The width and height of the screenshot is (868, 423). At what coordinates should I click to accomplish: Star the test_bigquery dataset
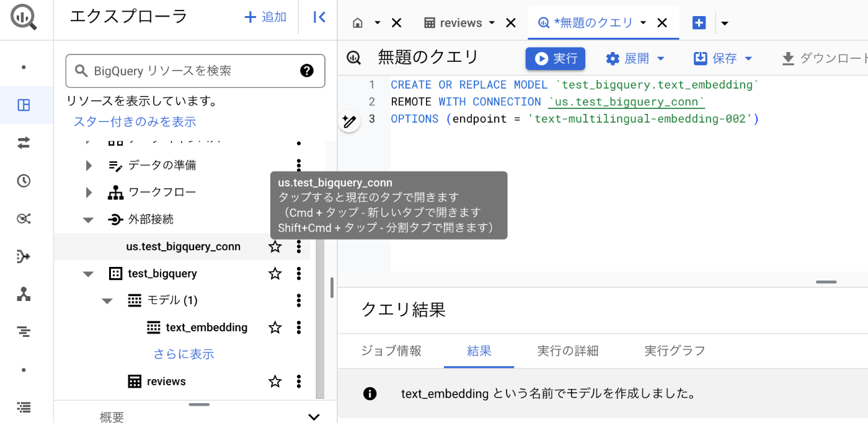click(275, 273)
